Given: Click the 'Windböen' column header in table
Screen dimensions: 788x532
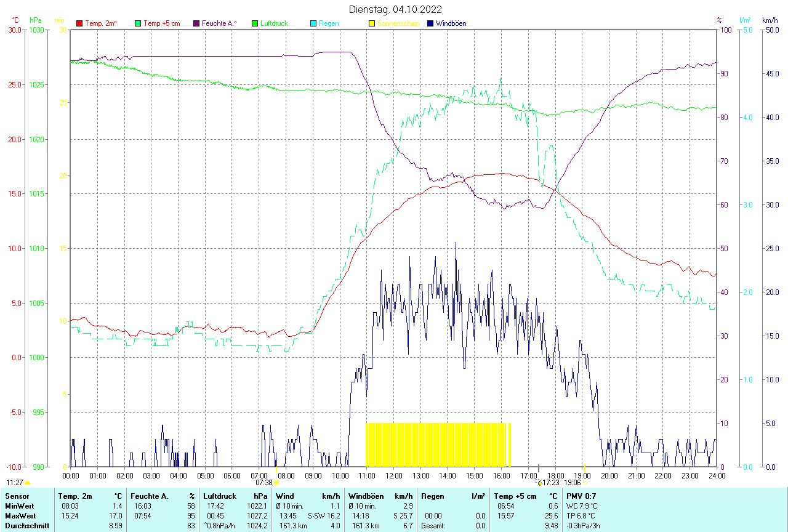Looking at the screenshot, I should (x=366, y=496).
